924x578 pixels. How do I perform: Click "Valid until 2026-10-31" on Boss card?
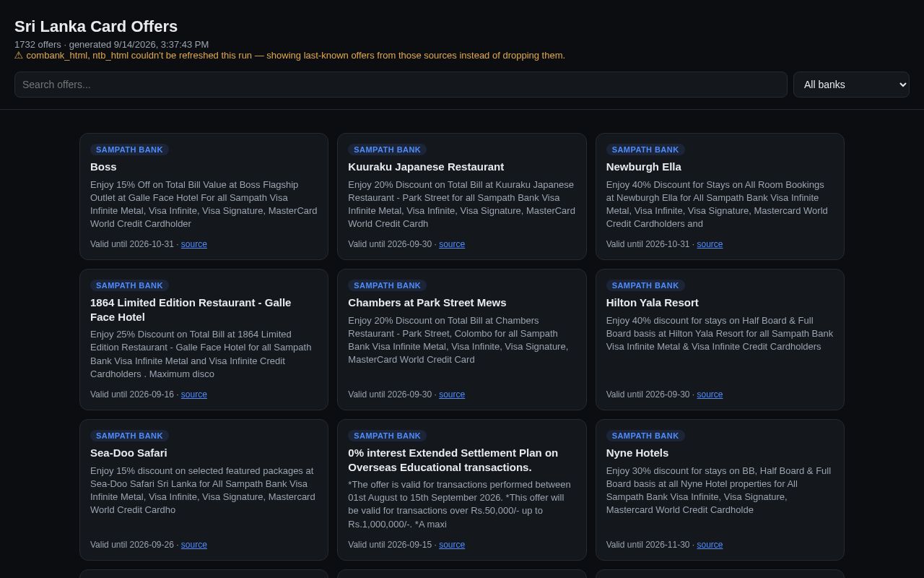(x=132, y=244)
